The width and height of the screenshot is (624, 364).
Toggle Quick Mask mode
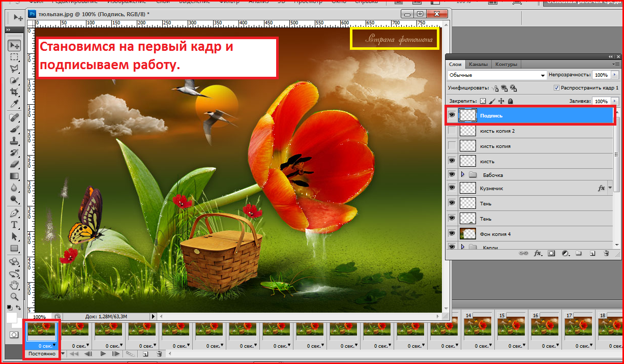(14, 336)
